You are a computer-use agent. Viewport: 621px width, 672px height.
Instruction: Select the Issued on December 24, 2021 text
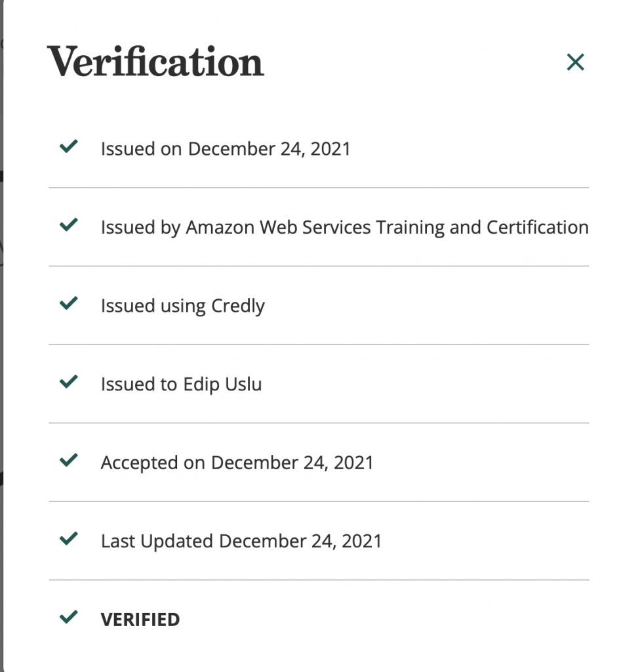[x=226, y=149]
